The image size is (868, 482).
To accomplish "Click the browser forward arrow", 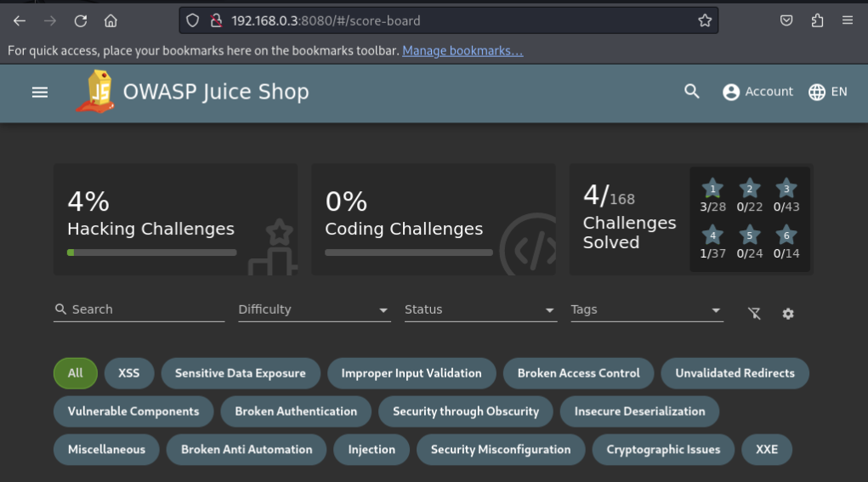I will (x=50, y=21).
